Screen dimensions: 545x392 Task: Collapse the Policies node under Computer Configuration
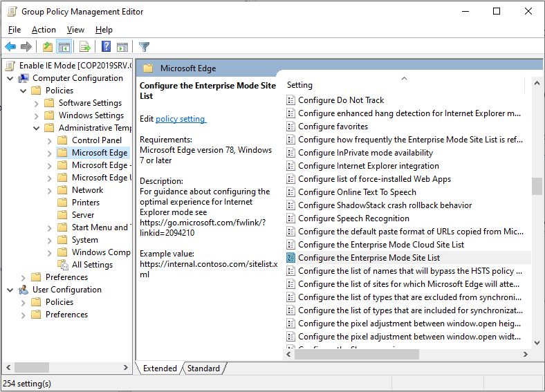[x=24, y=91]
